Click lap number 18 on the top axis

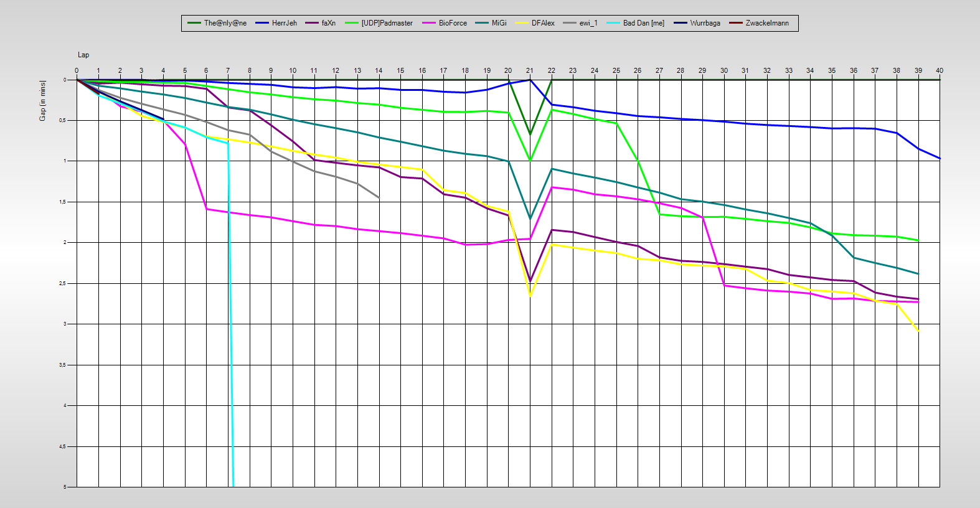click(465, 70)
